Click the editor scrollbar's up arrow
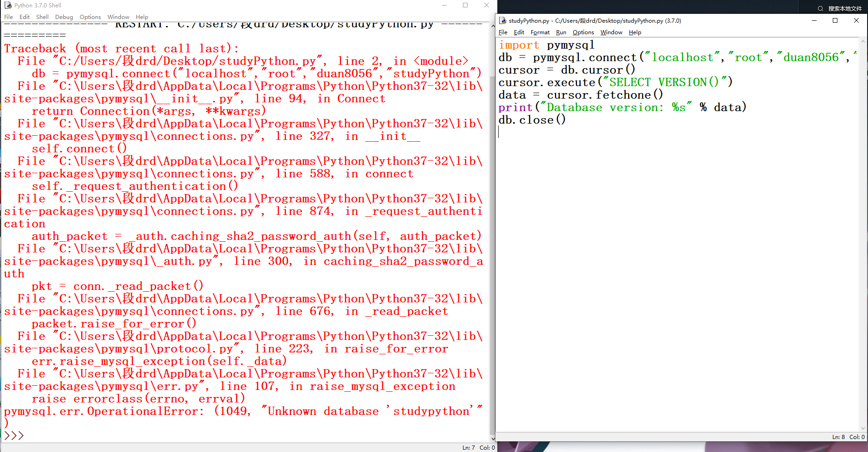868x452 pixels. (x=863, y=41)
